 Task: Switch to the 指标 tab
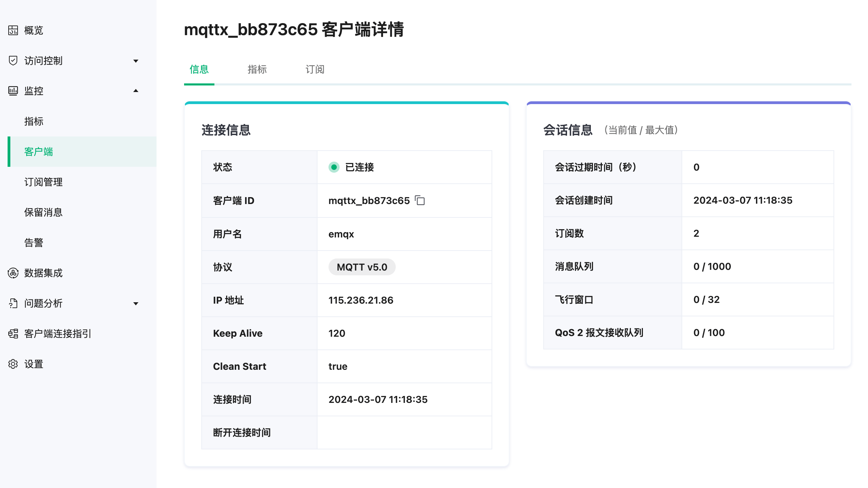258,69
